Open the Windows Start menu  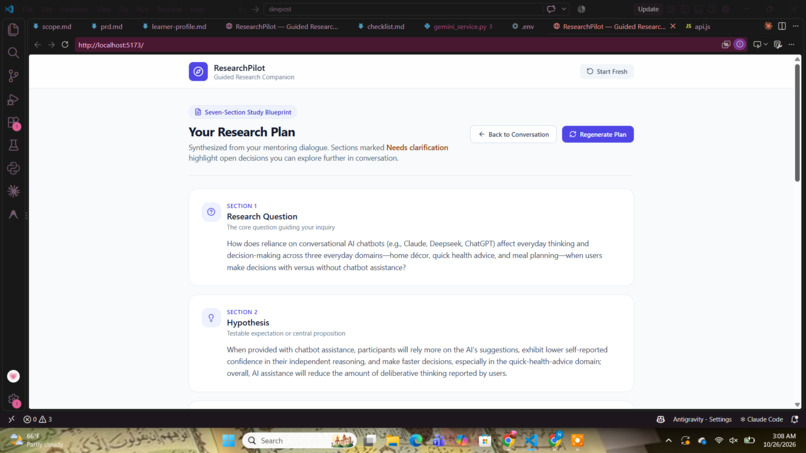tap(228, 441)
